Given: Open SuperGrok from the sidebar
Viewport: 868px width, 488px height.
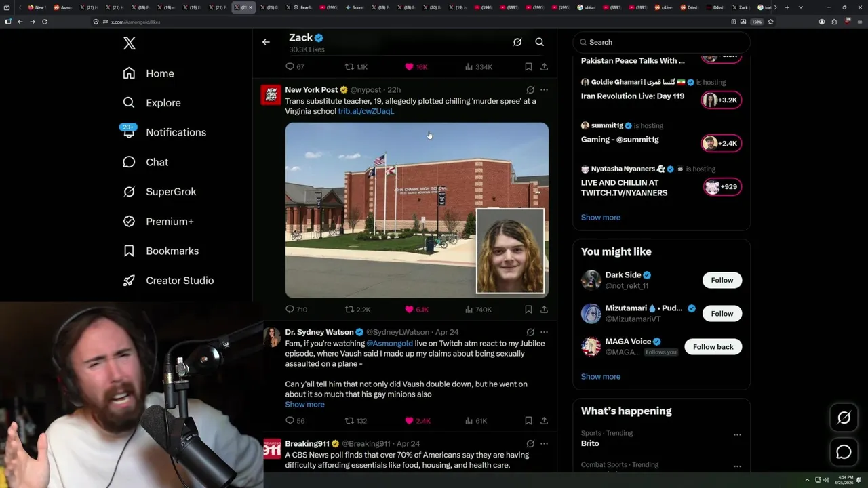Looking at the screenshot, I should (159, 192).
